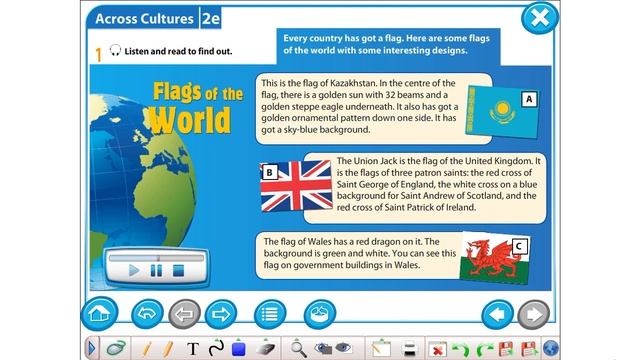Click the Kazakhstan flag description text box
Image resolution: width=640 pixels, height=360 pixels.
point(359,107)
